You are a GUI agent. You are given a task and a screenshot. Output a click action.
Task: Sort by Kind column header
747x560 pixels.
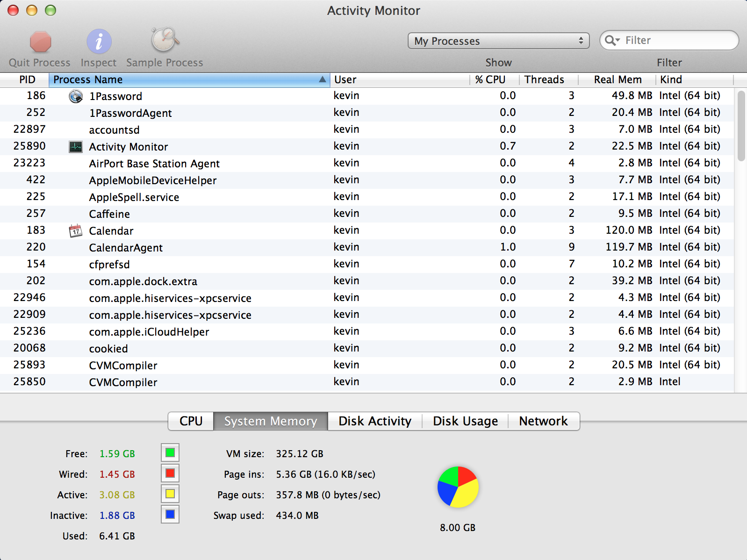(x=694, y=79)
